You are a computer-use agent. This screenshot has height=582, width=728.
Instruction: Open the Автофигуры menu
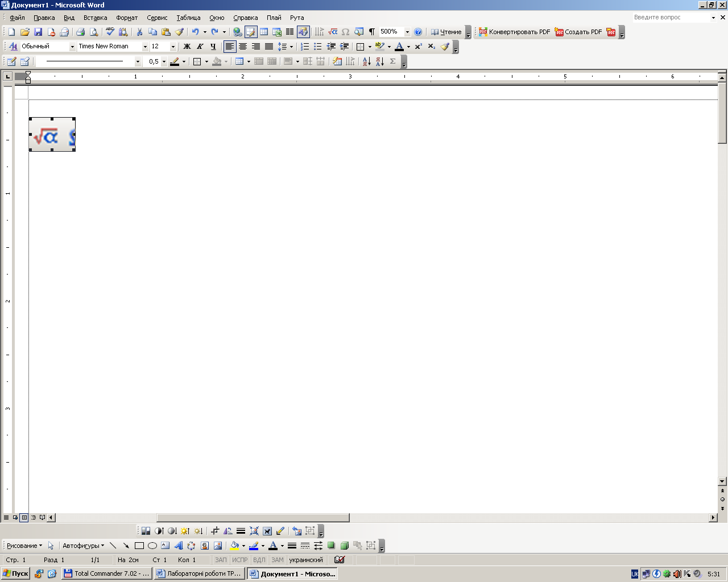pyautogui.click(x=83, y=546)
